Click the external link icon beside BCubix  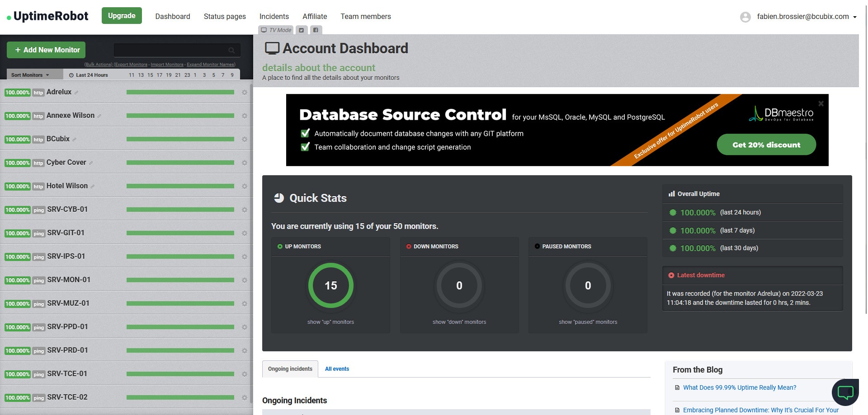click(75, 140)
